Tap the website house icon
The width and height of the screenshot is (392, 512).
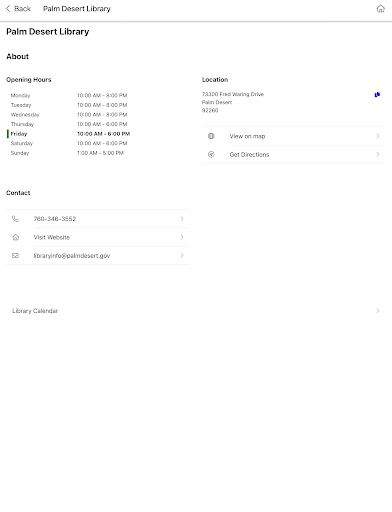[15, 237]
